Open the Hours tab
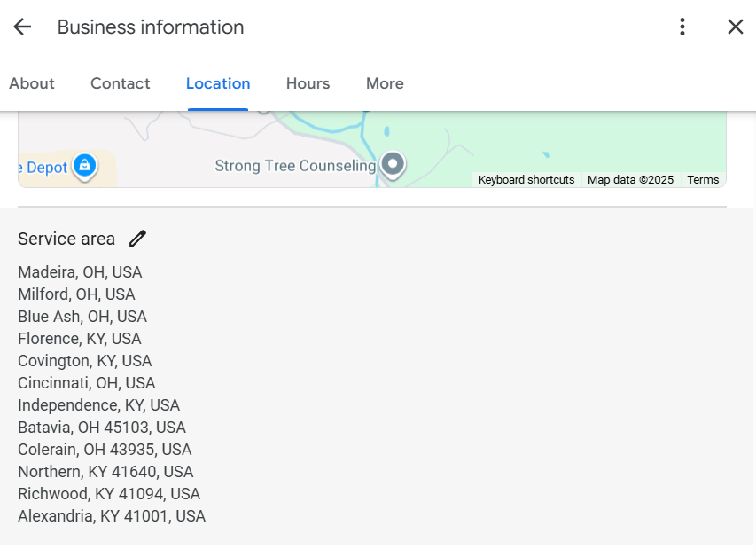Viewport: 756px width, 557px height. (x=308, y=83)
